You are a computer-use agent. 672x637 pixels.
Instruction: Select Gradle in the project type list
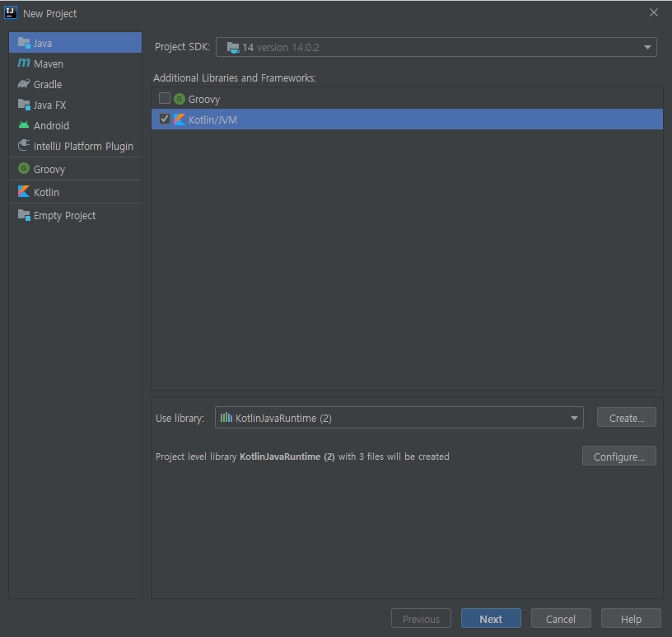coord(76,84)
